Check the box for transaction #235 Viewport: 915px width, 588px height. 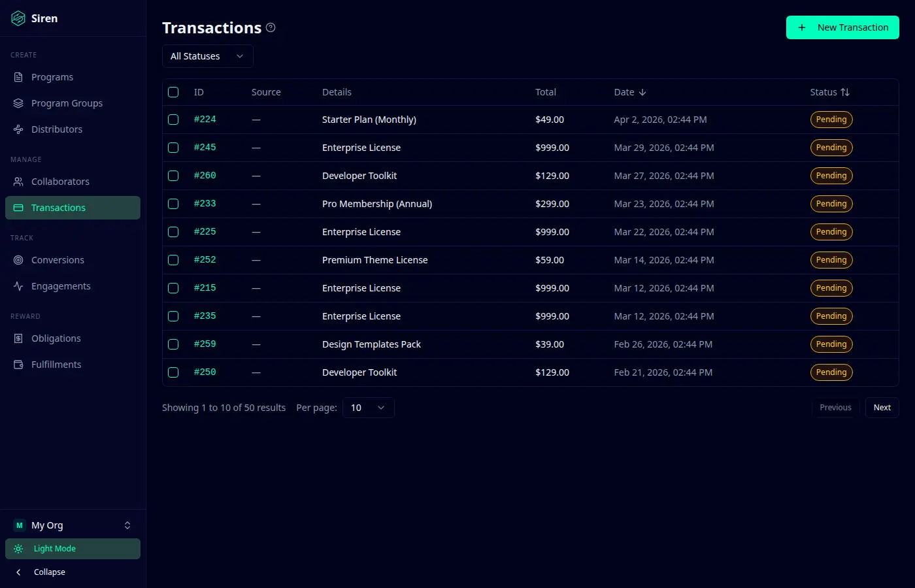pos(173,316)
